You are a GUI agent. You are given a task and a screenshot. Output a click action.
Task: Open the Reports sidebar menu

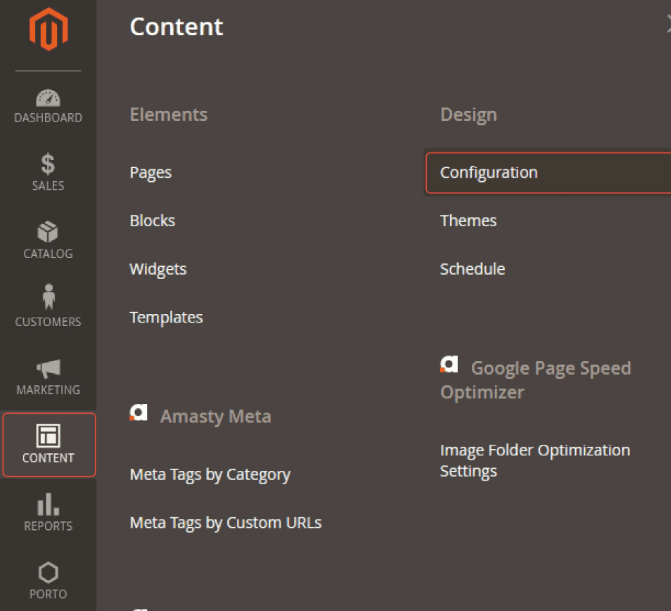pyautogui.click(x=48, y=513)
